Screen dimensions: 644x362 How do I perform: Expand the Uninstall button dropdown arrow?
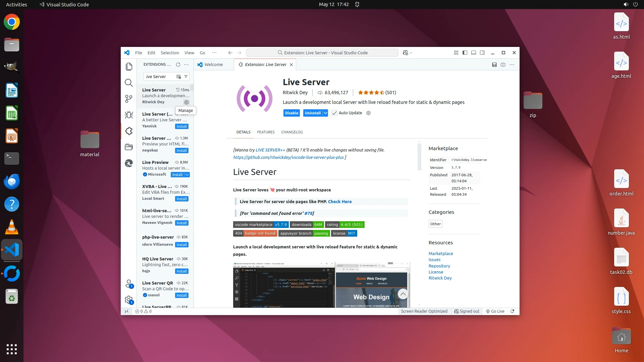(325, 113)
